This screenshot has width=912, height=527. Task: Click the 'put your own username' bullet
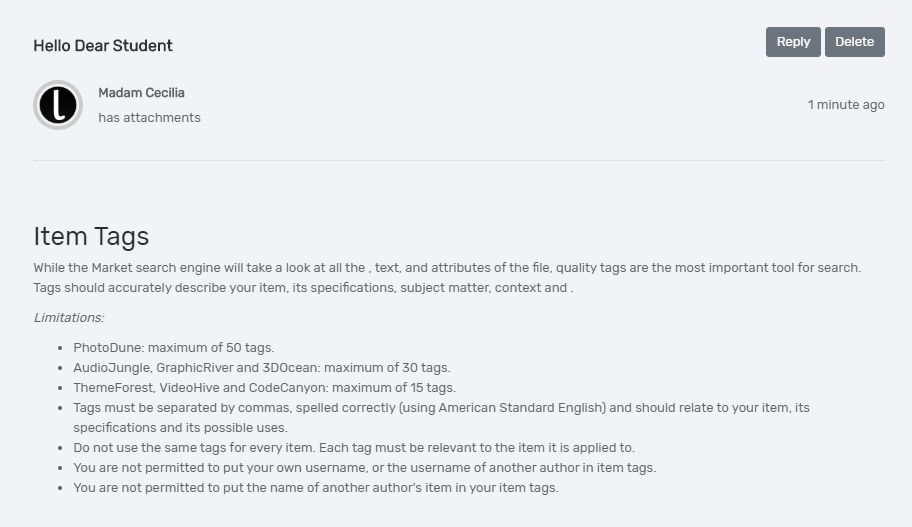point(364,468)
